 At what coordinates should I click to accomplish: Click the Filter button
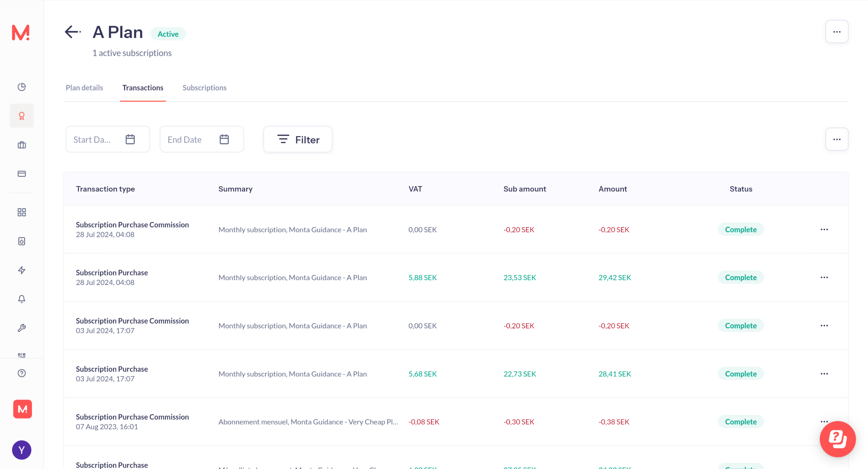[298, 139]
